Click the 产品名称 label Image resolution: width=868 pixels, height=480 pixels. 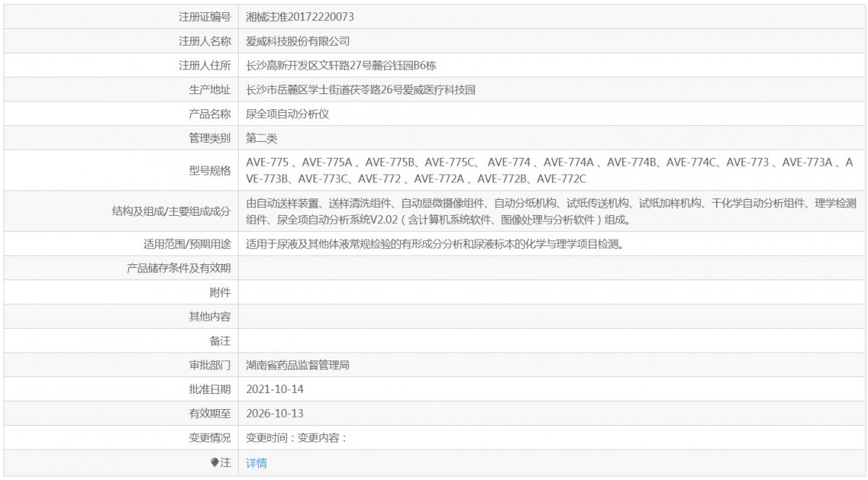pos(210,114)
